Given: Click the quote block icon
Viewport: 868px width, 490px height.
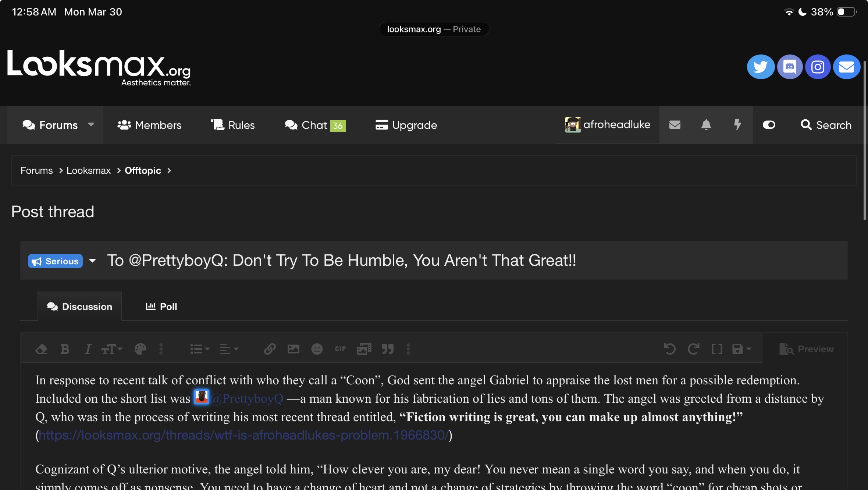Looking at the screenshot, I should click(x=388, y=349).
